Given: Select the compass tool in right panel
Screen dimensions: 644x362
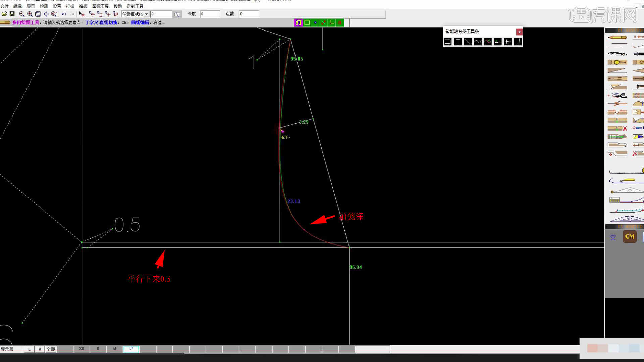Looking at the screenshot, I should pyautogui.click(x=617, y=54).
